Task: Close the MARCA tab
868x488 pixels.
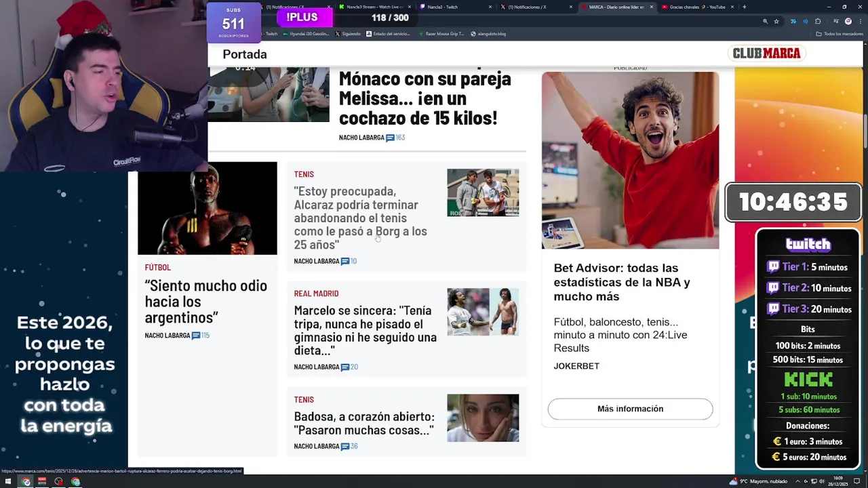Action: click(652, 7)
